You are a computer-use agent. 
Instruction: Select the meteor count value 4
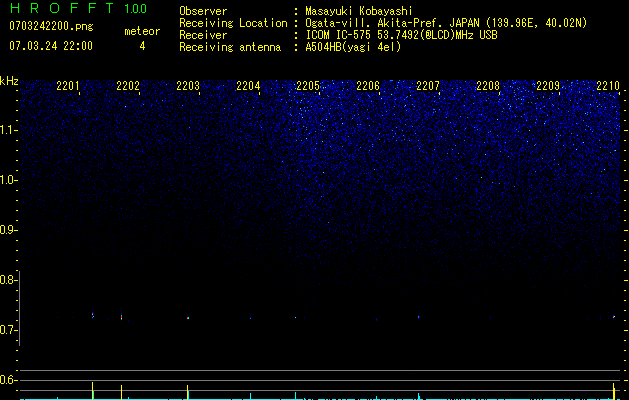142,46
